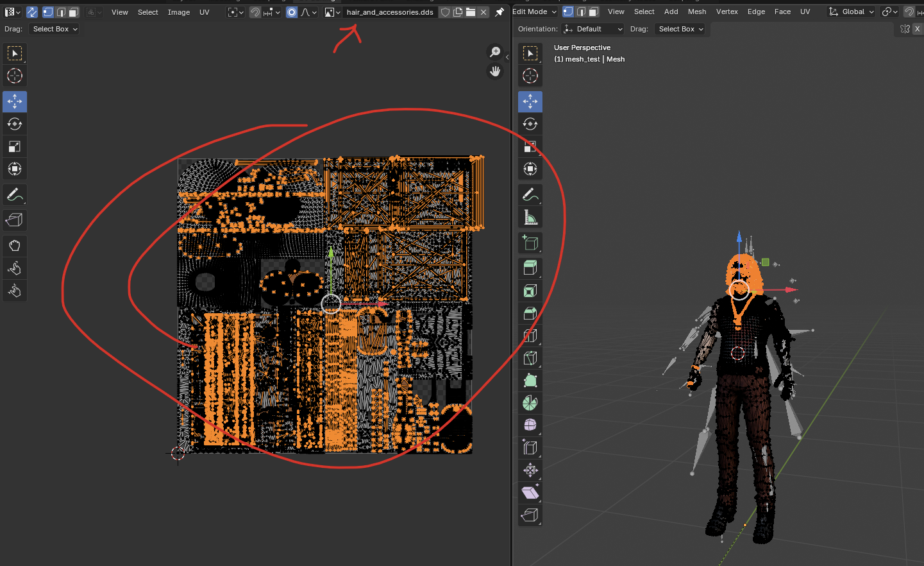The width and height of the screenshot is (924, 566).
Task: Toggle image pin in UV editor header
Action: coord(500,12)
